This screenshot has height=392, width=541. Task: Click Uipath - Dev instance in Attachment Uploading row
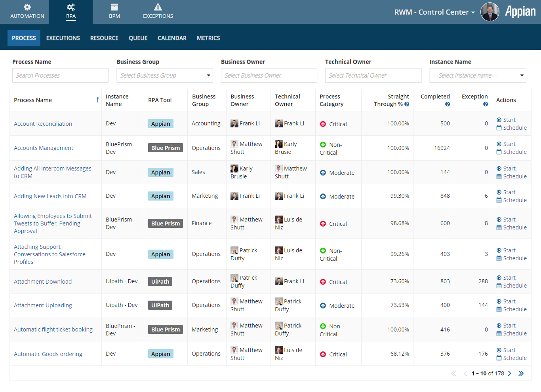(x=122, y=305)
